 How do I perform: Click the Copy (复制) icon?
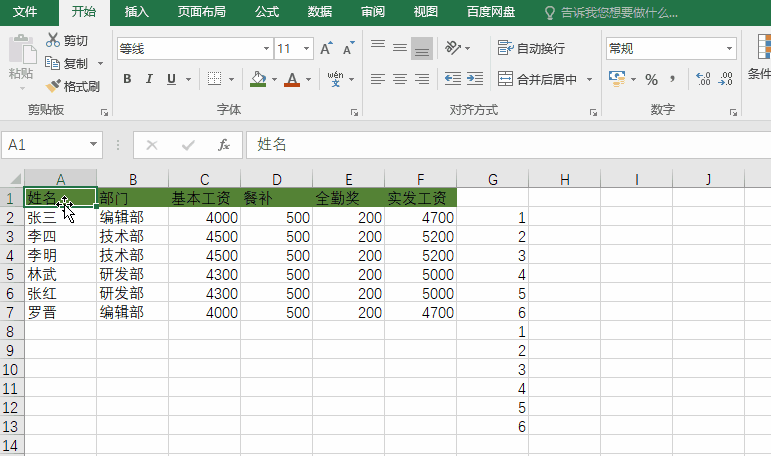point(52,63)
